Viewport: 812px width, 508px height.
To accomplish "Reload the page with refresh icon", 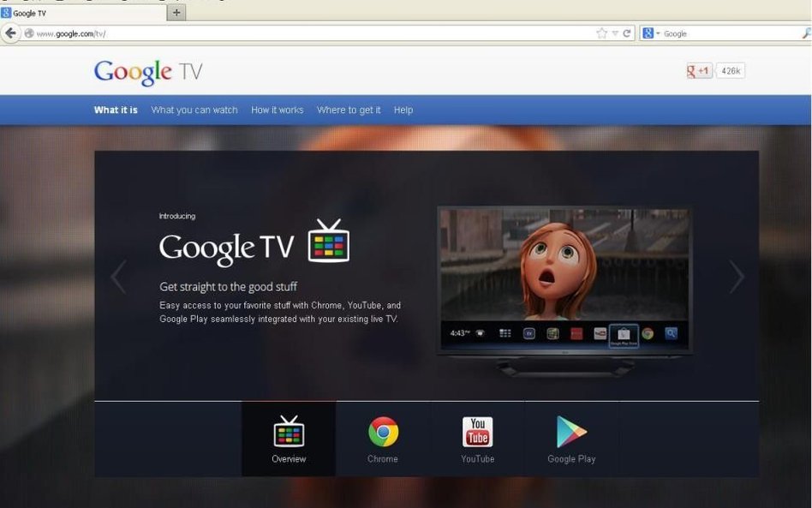I will pos(627,33).
